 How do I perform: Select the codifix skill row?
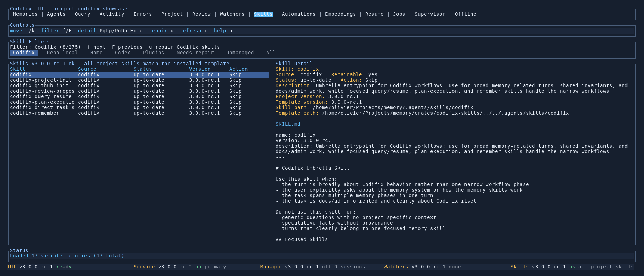(140, 74)
